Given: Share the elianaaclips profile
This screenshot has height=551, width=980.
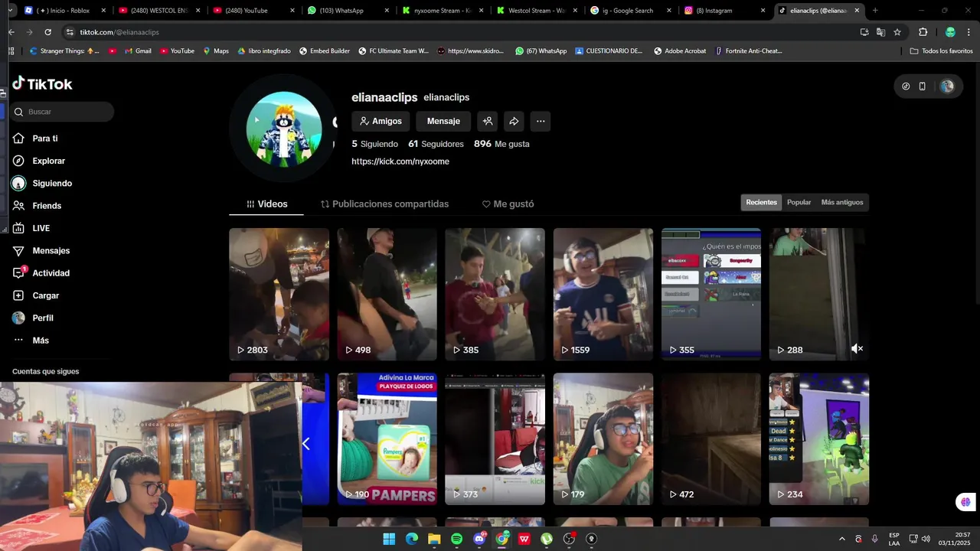Looking at the screenshot, I should (x=514, y=121).
